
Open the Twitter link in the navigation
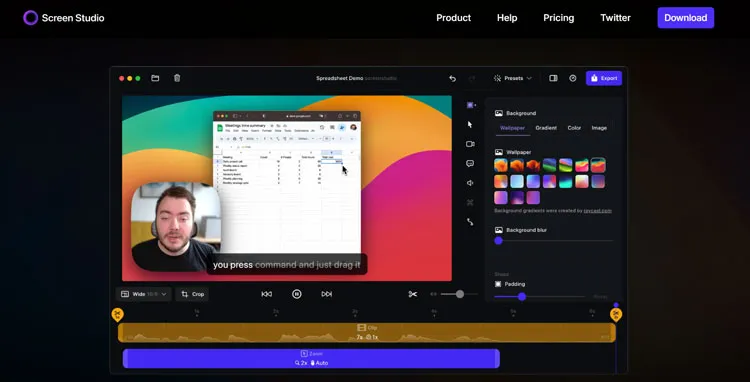pyautogui.click(x=616, y=18)
